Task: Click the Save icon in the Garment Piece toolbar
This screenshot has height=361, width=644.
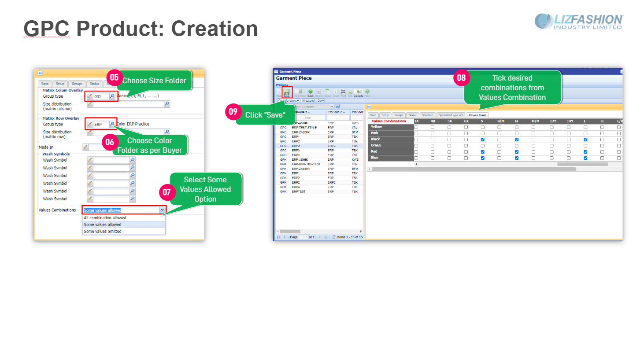Action: point(286,92)
